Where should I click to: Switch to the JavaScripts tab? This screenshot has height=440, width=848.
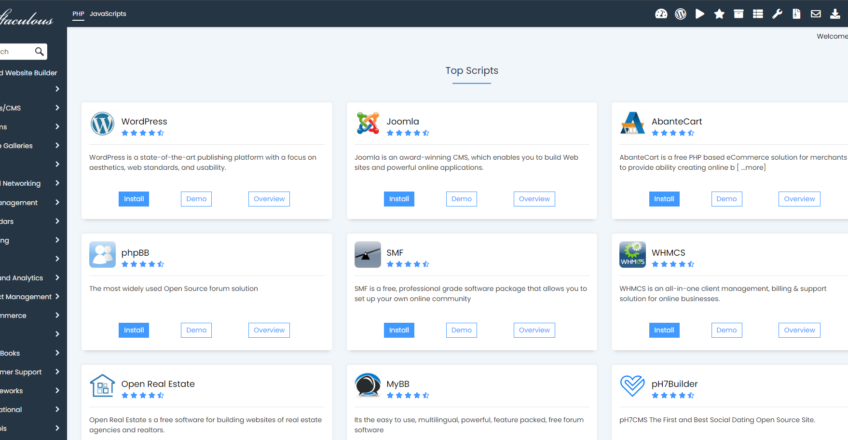click(108, 14)
